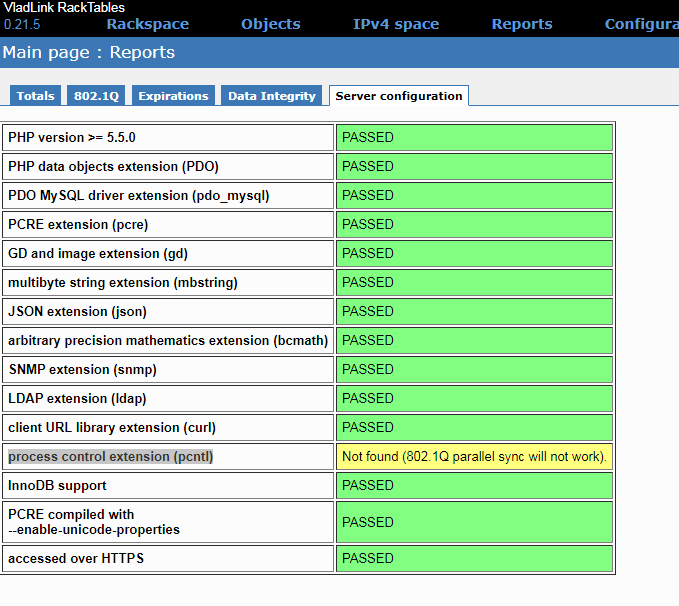
Task: Click the Reports breadcrumb in page title
Action: click(x=143, y=53)
